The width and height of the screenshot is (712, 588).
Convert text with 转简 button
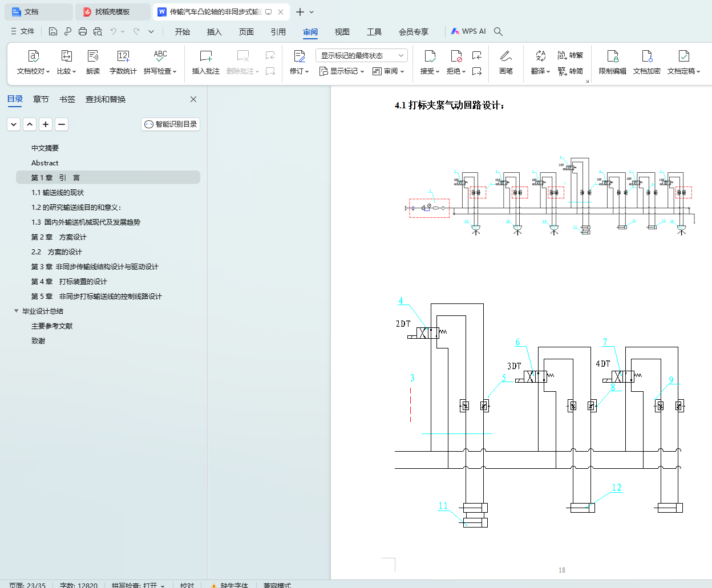[571, 71]
